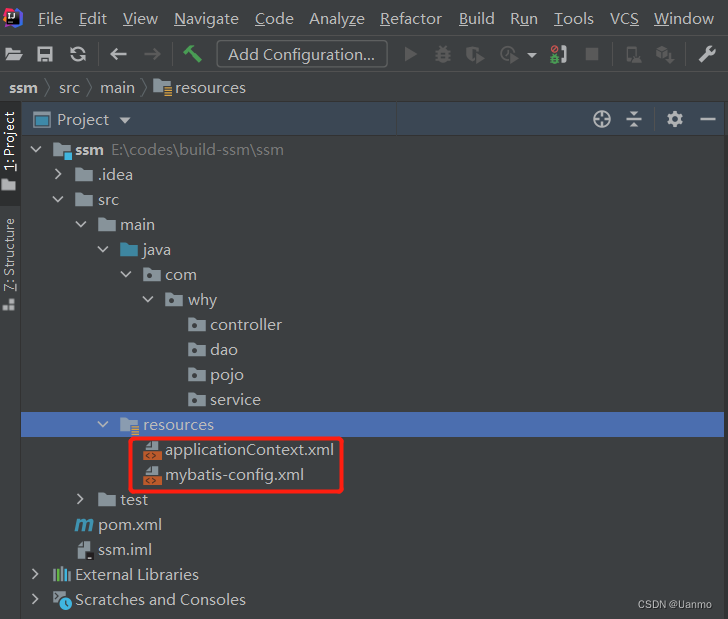728x619 pixels.
Task: Collapse the ssm root project node
Action: [x=36, y=150]
